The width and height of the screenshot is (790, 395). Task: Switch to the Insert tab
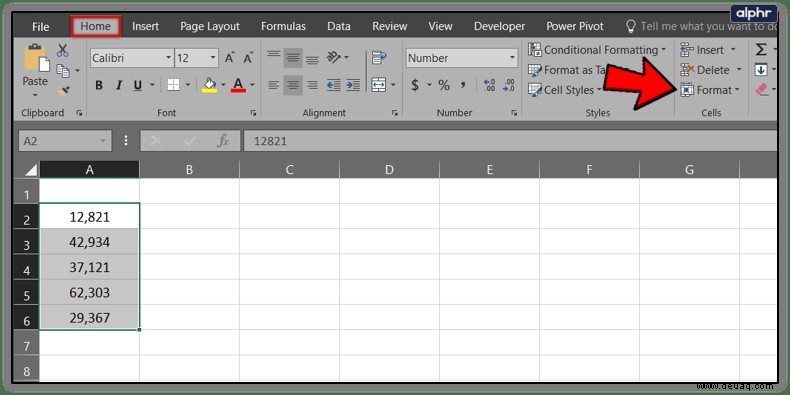tap(146, 26)
